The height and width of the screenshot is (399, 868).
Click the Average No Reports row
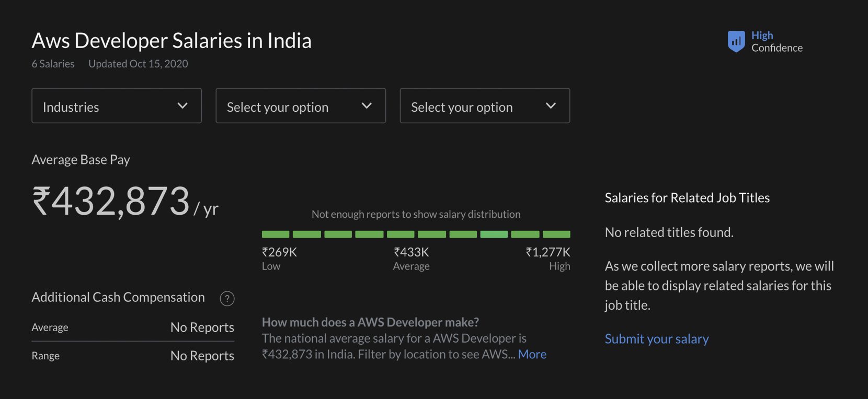133,327
